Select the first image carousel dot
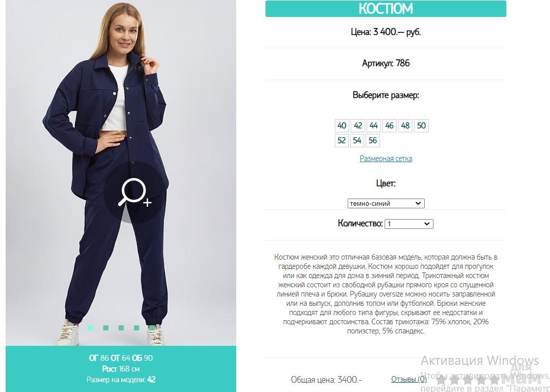Image resolution: width=550 pixels, height=392 pixels. pos(90,328)
